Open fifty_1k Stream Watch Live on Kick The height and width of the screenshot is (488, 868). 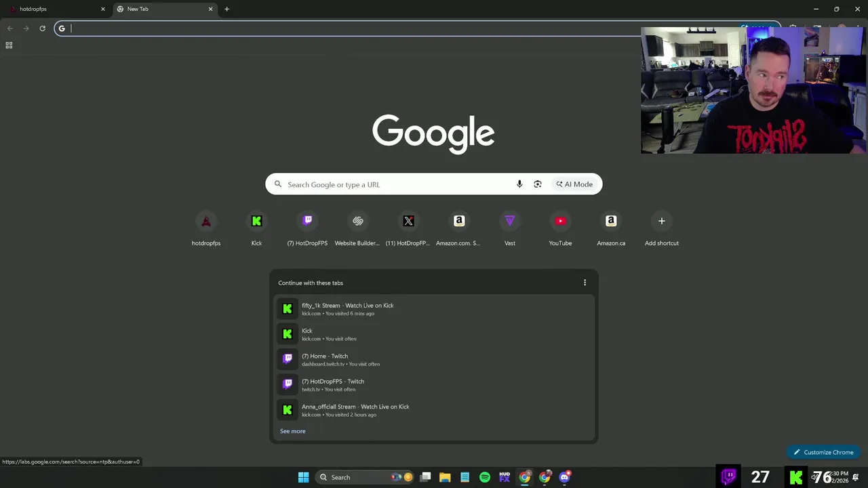pos(434,309)
